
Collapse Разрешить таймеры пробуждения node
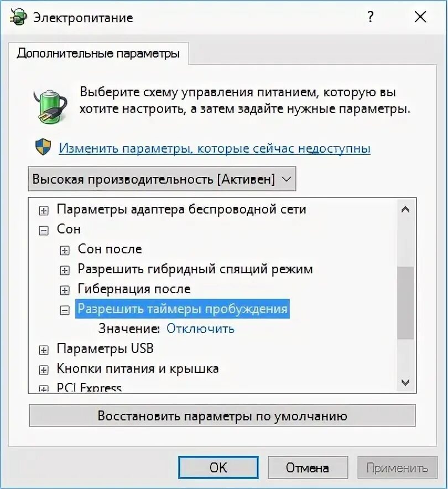point(65,310)
